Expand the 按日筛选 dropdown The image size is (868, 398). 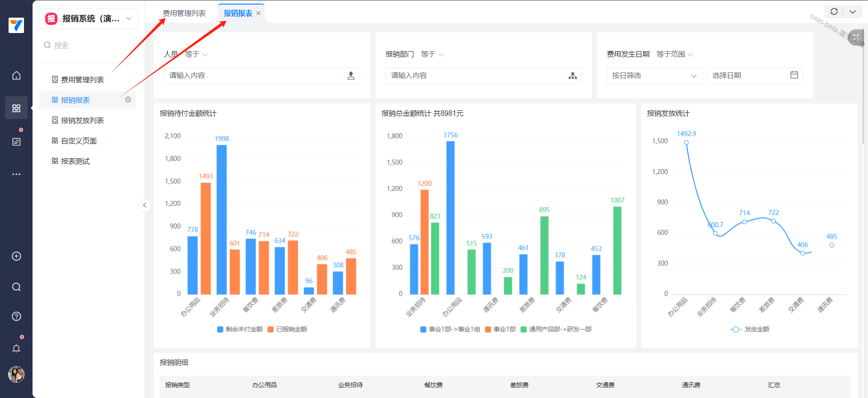[654, 76]
